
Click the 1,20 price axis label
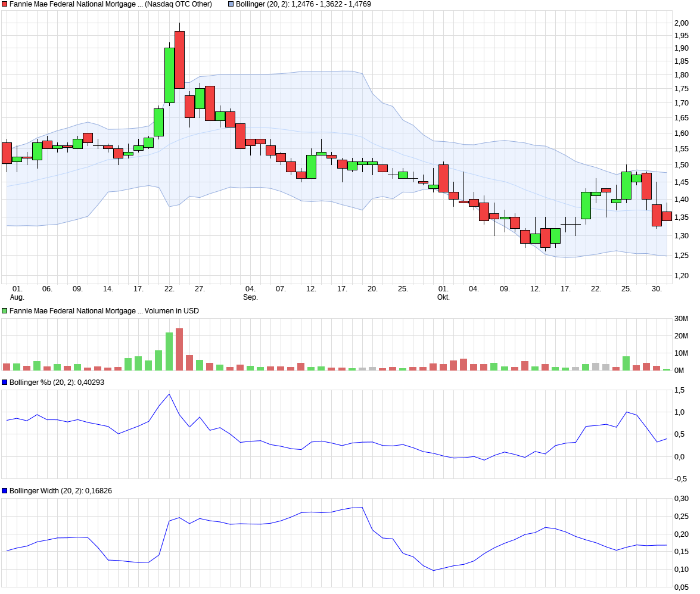click(682, 276)
